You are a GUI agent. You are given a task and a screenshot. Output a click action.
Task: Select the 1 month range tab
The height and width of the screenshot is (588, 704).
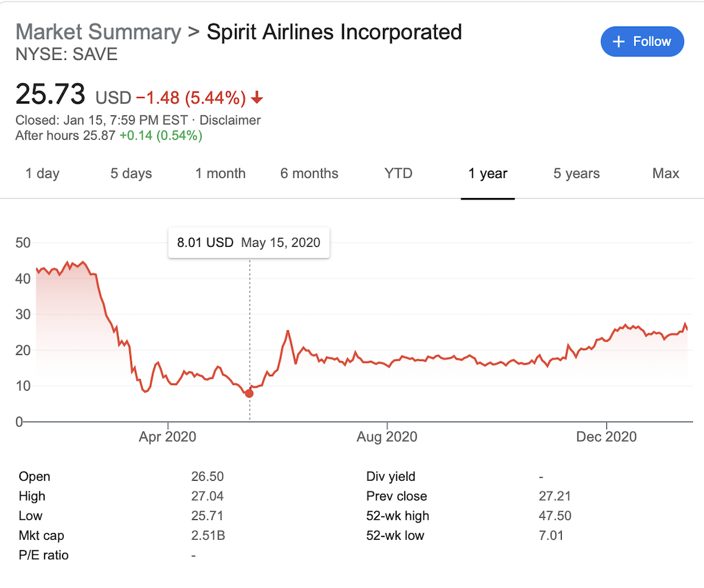coord(220,173)
